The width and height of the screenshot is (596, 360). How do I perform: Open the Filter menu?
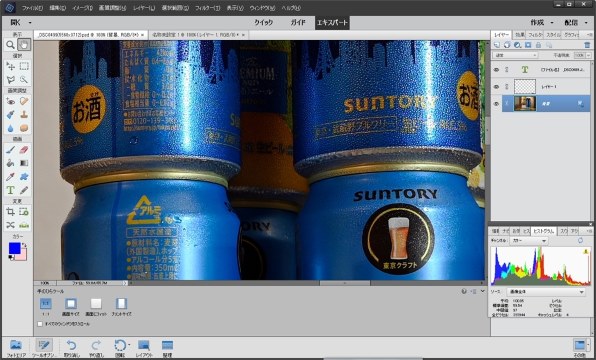tap(208, 8)
